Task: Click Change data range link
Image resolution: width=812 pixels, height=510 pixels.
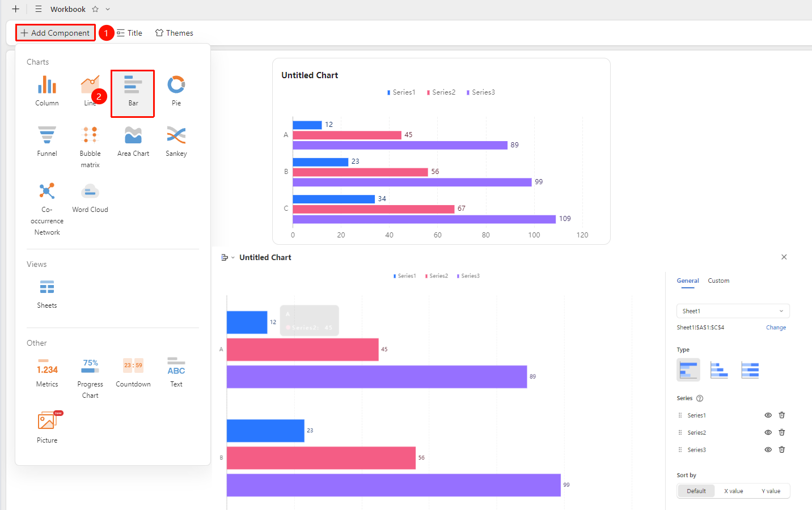Action: pos(776,328)
